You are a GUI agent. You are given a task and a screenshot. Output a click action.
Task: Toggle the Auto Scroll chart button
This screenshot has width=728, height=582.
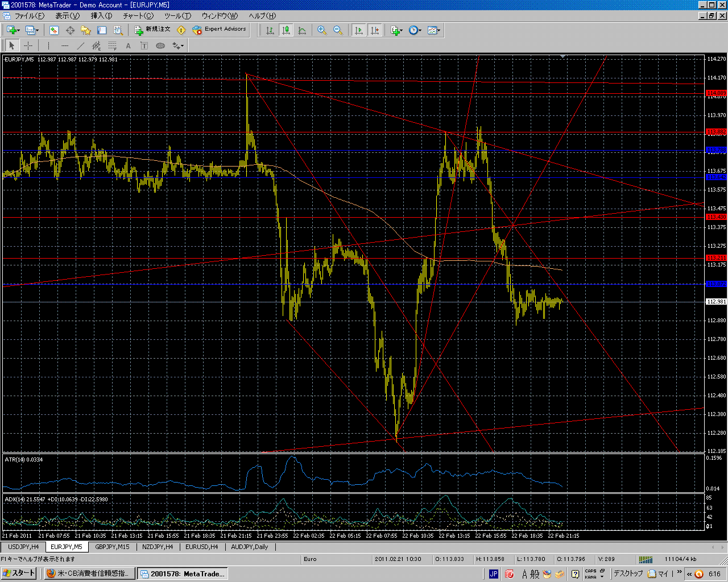tap(359, 30)
